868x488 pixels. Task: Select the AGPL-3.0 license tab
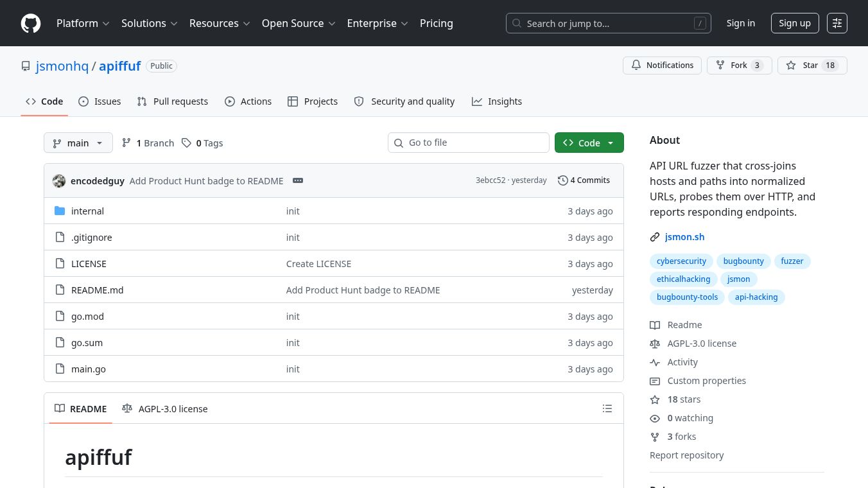[x=165, y=408]
